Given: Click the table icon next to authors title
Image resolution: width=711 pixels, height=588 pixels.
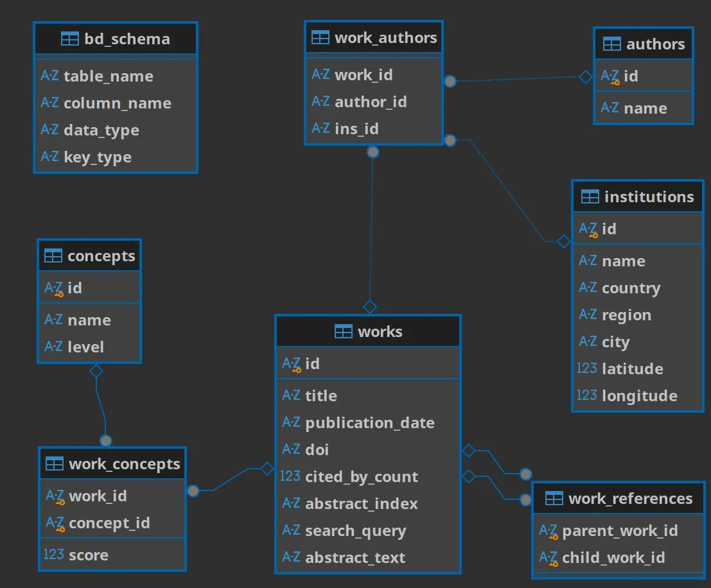Looking at the screenshot, I should [x=611, y=44].
